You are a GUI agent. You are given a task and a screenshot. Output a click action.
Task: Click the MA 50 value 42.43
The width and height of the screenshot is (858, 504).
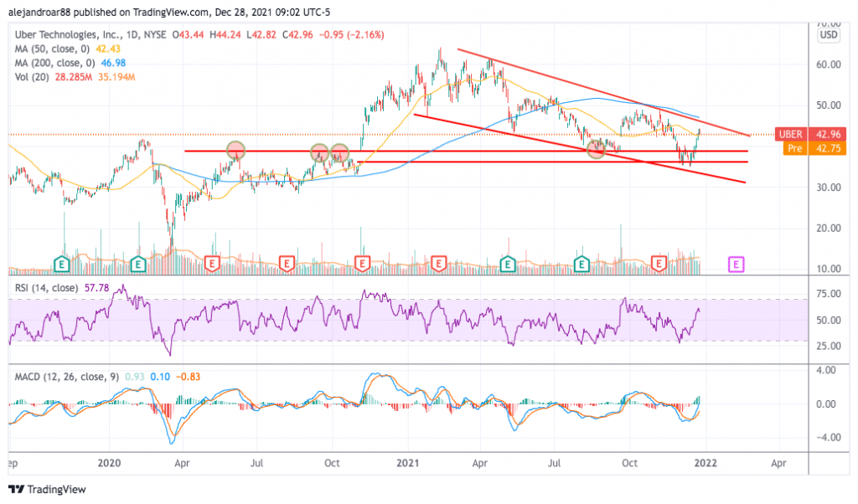coord(108,49)
